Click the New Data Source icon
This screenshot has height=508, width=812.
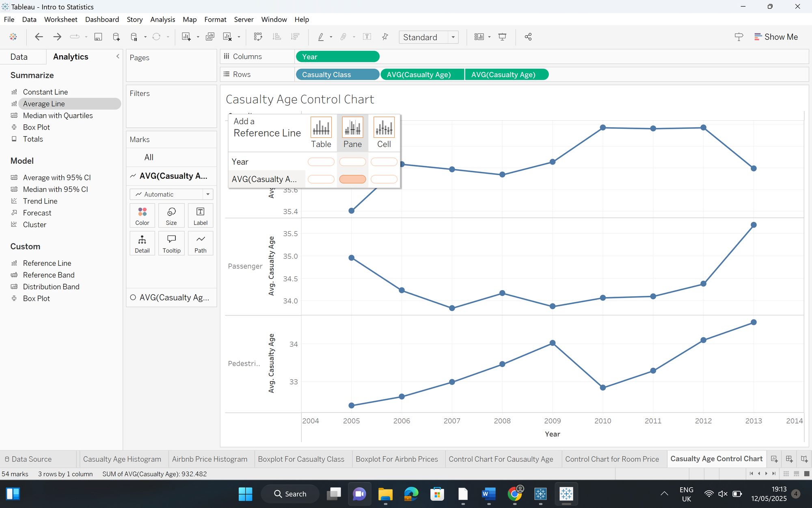click(x=116, y=37)
